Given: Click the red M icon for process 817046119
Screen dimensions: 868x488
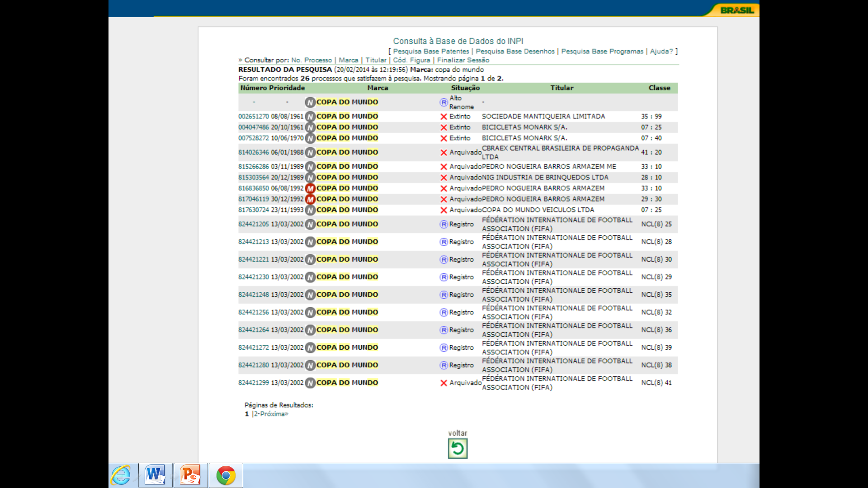Looking at the screenshot, I should coord(310,199).
